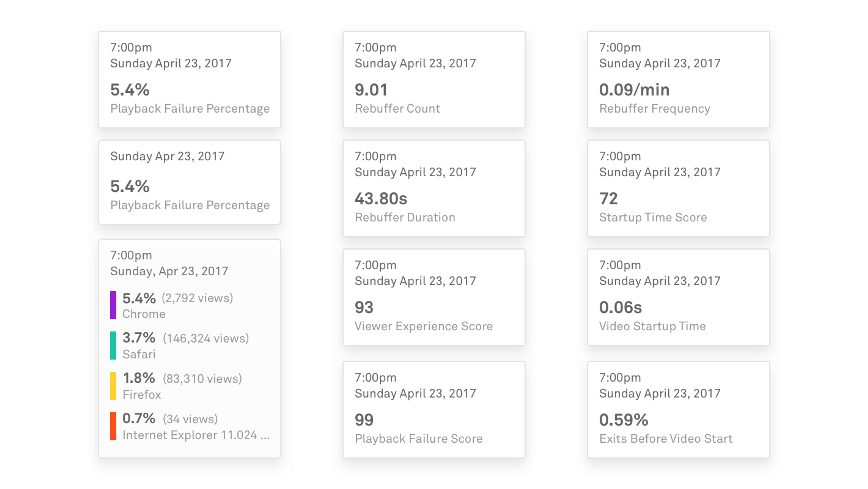Click the top Playback Failure Percentage card

[x=189, y=80]
